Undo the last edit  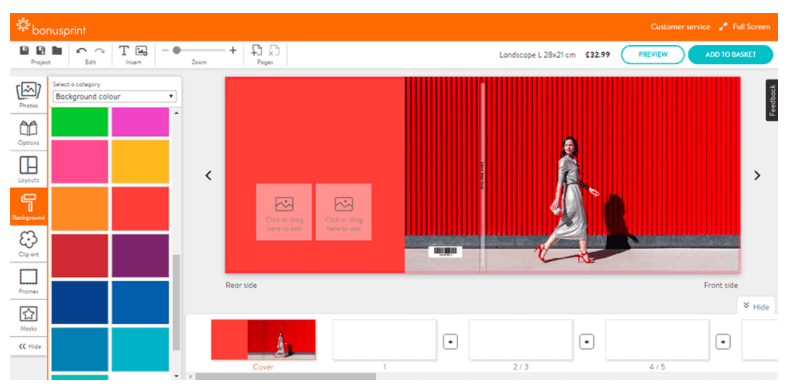coord(81,51)
